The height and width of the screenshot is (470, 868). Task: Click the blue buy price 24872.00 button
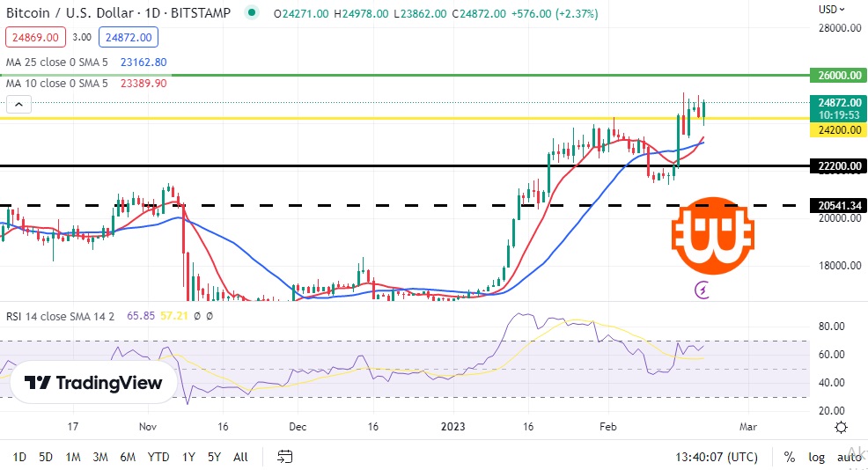coord(129,37)
